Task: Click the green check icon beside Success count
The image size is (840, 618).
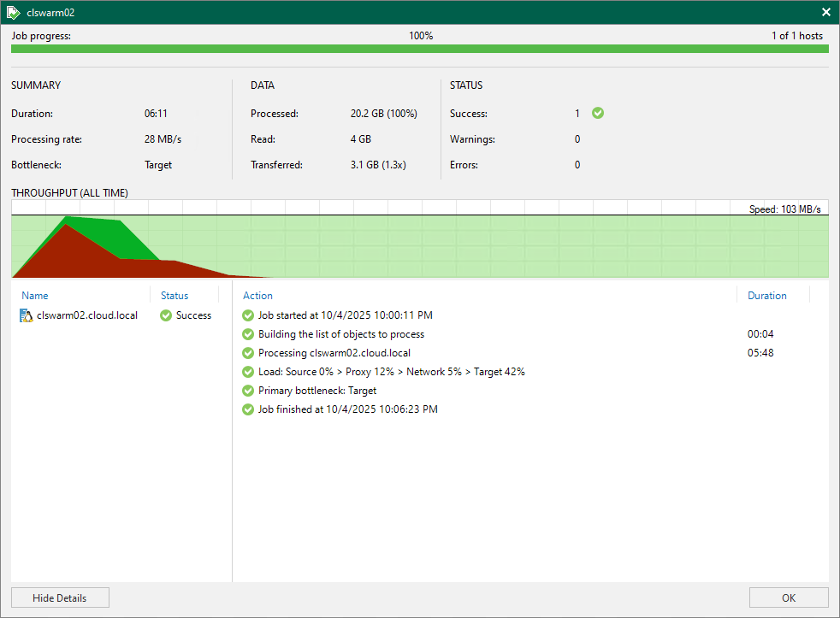Action: click(598, 113)
